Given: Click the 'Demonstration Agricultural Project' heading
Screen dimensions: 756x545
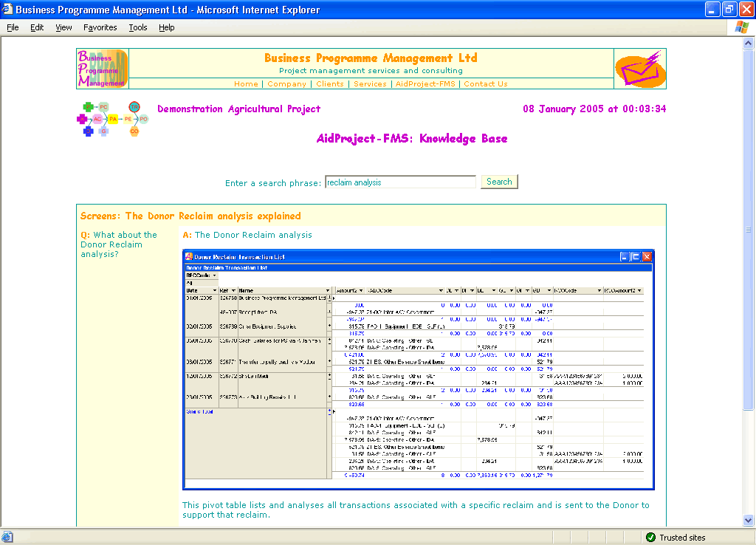Looking at the screenshot, I should pos(238,109).
